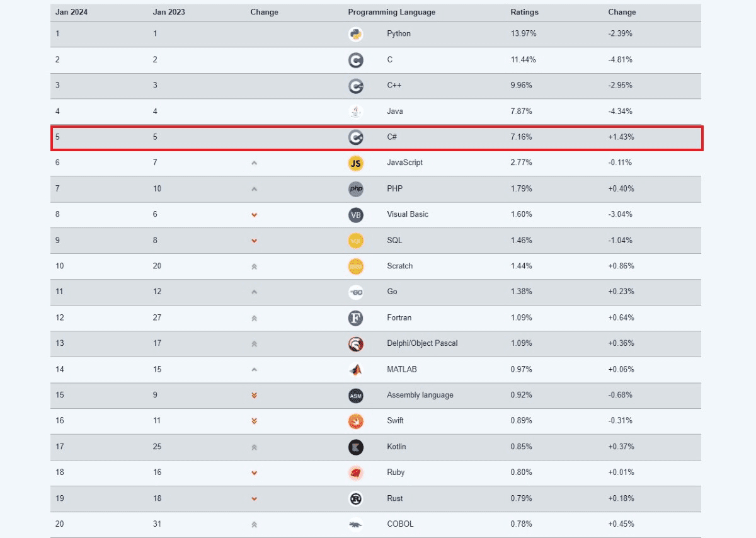Screen dimensions: 756x538
Task: Click the down arrow in Visual Basic row
Action: (254, 215)
